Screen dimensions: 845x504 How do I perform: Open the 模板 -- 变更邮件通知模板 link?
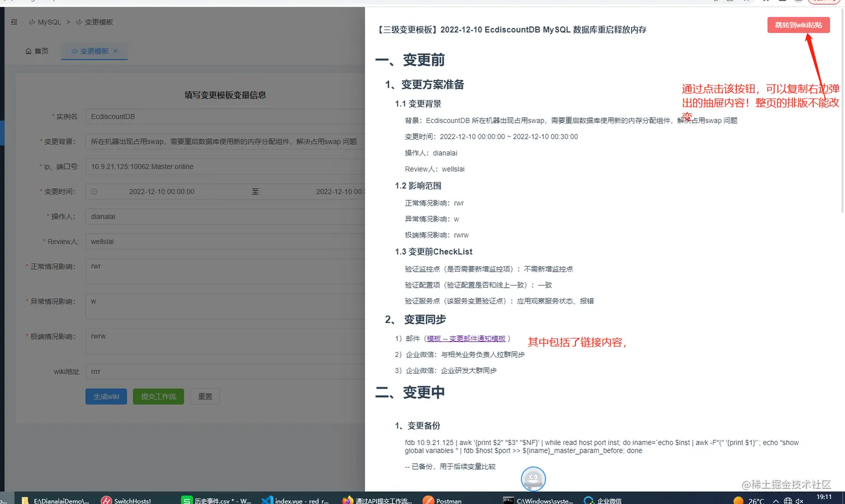[x=466, y=339]
